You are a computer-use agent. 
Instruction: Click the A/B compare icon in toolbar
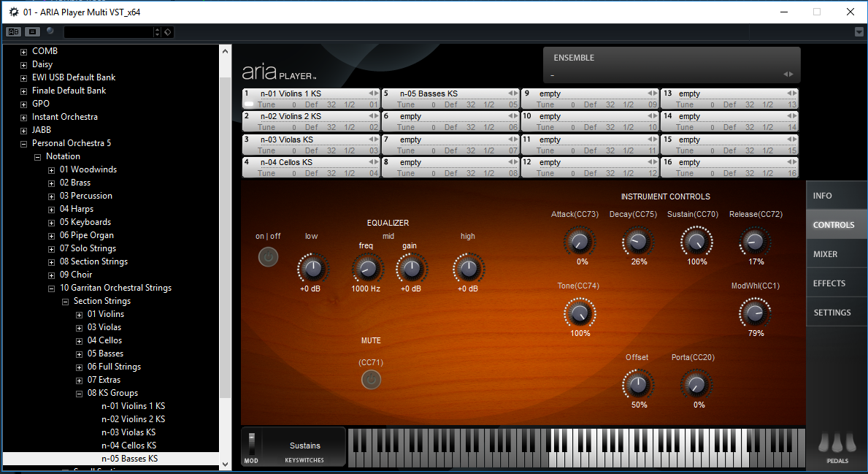(14, 31)
